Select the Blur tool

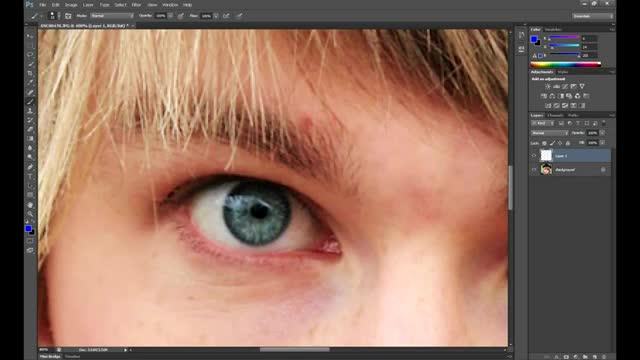(30, 148)
